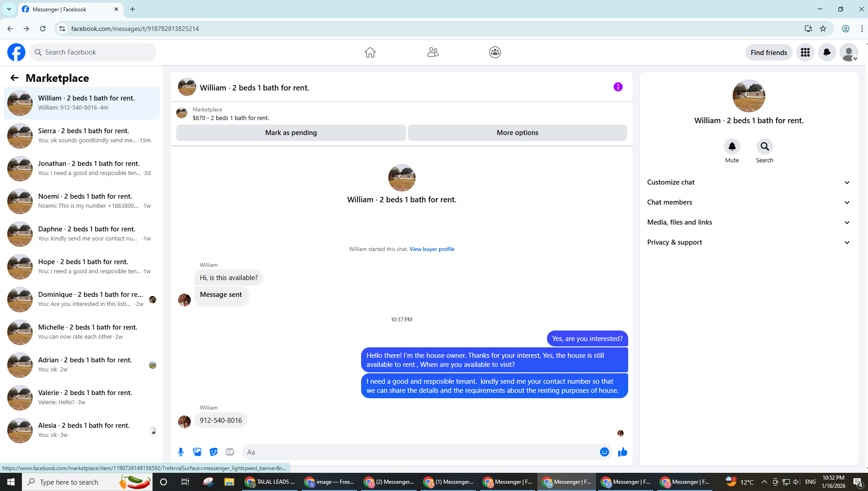Open Chrome's three-dot menu
Viewport: 868px width, 491px height.
[862, 29]
